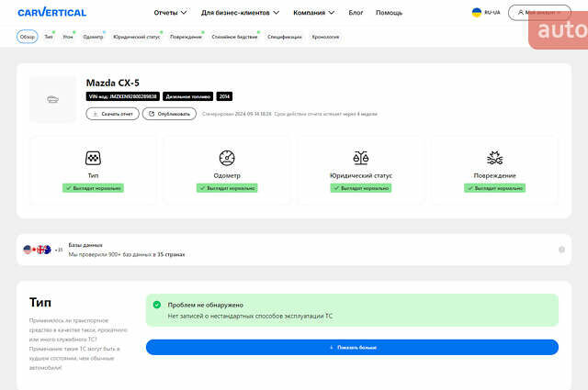Viewport: 588px width, 390px height.
Task: Click the car placeholder thumbnail
Action: coord(52,100)
